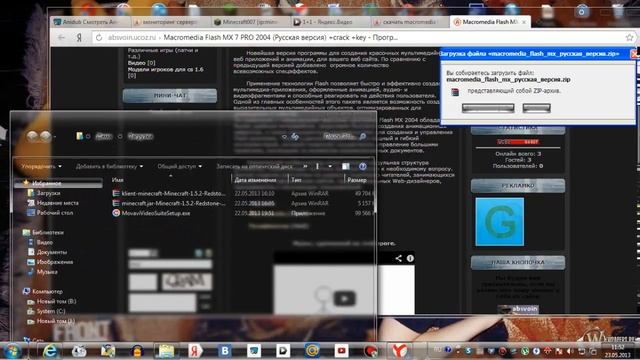
Task: Open the Windows Start menu
Action: click(12, 351)
